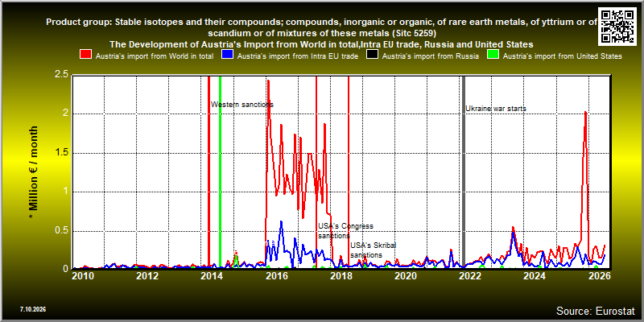Click the 'Product group: Stable isotopes' title line
The image size is (644, 322).
[322, 23]
